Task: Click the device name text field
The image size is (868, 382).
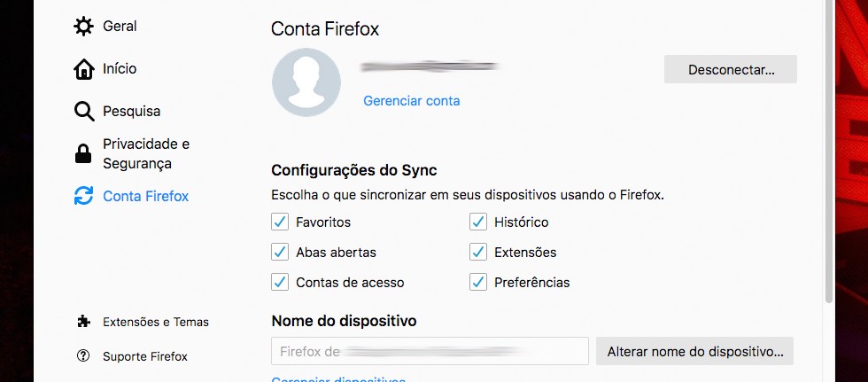Action: pos(430,352)
